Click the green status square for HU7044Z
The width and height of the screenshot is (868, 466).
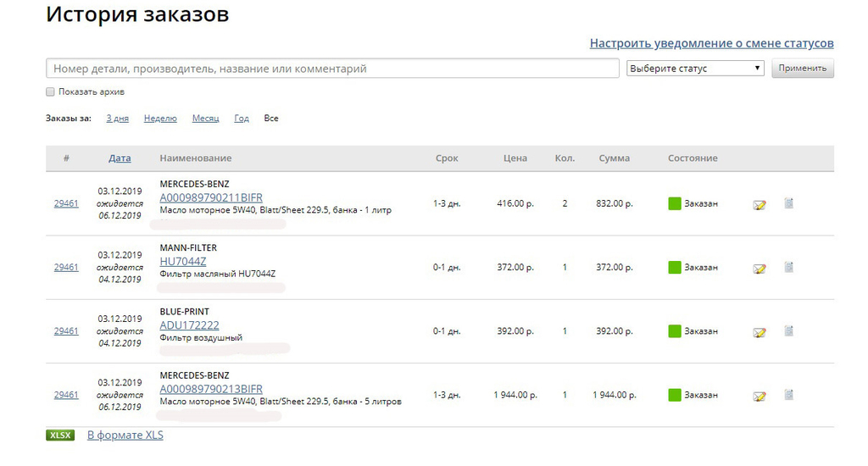[x=674, y=267]
